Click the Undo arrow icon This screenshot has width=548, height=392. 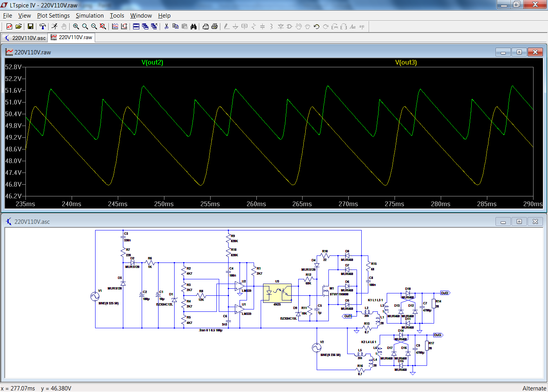(x=317, y=27)
